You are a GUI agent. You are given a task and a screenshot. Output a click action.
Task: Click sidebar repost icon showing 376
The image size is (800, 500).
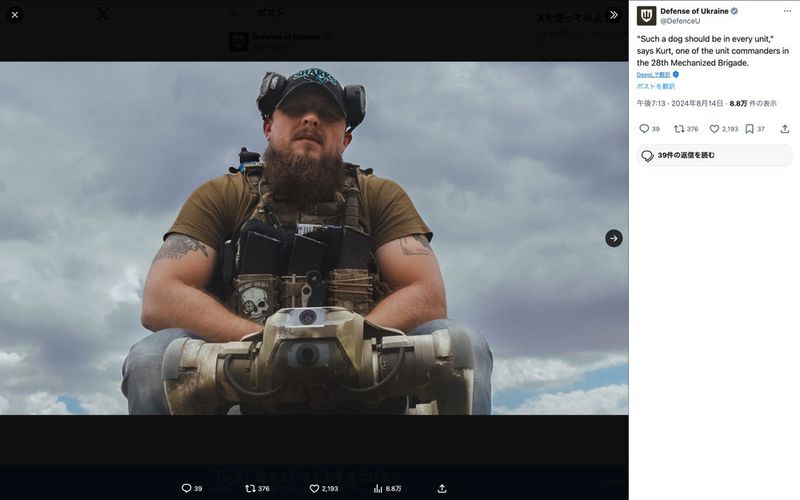pyautogui.click(x=679, y=129)
